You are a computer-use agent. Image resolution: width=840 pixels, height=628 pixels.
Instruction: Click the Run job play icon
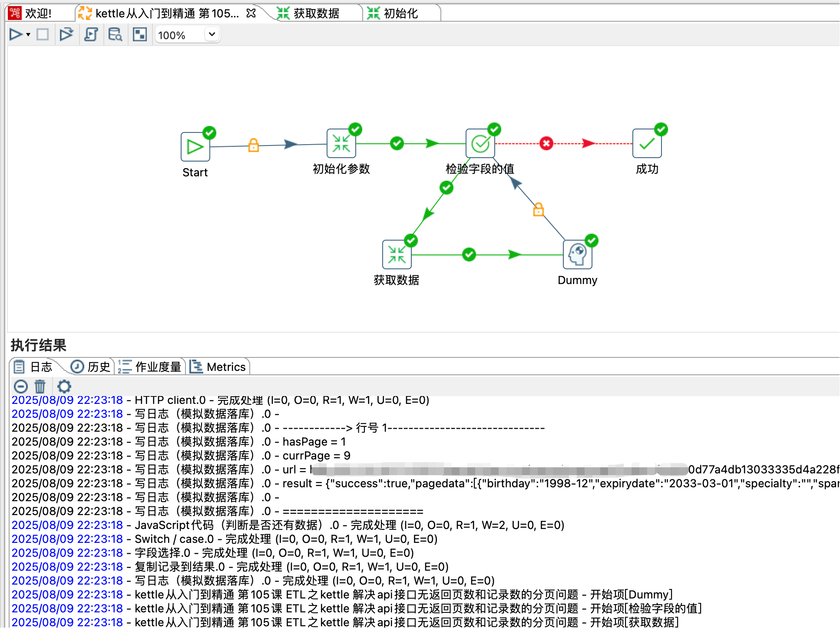16,34
